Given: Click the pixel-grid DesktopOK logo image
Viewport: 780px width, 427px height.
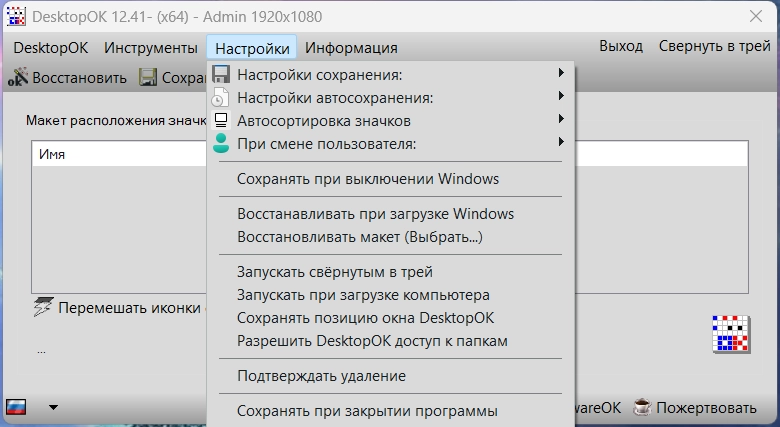Looking at the screenshot, I should (731, 334).
